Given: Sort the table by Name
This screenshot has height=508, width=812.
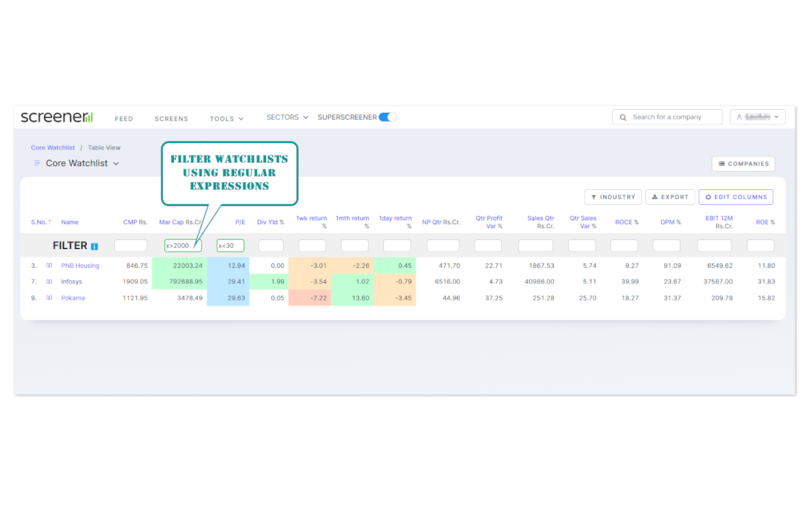Looking at the screenshot, I should click(70, 222).
